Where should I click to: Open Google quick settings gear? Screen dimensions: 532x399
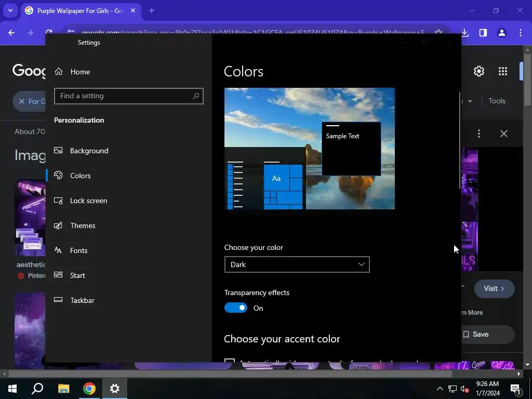[x=478, y=71]
